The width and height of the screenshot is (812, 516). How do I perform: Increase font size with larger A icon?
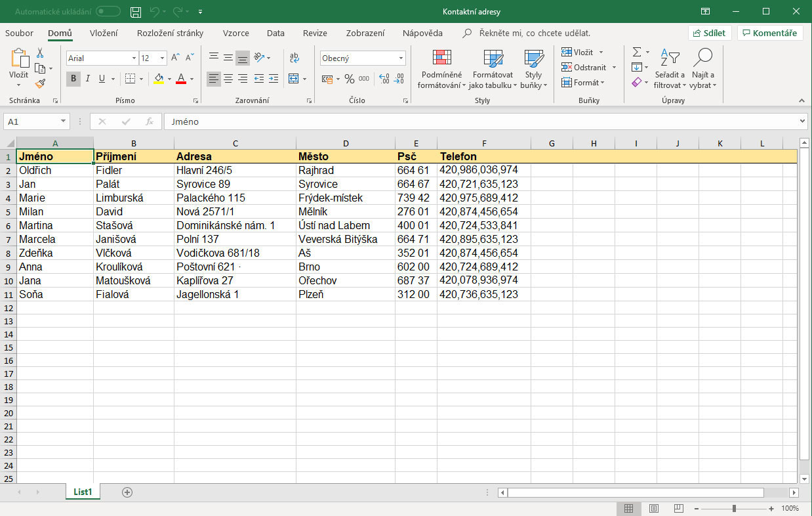[x=175, y=58]
